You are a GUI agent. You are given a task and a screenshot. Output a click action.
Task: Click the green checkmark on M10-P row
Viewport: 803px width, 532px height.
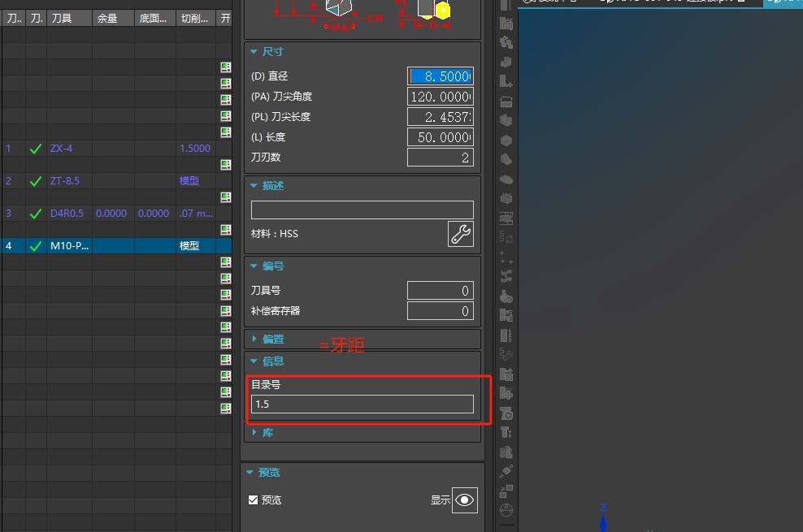tap(35, 246)
